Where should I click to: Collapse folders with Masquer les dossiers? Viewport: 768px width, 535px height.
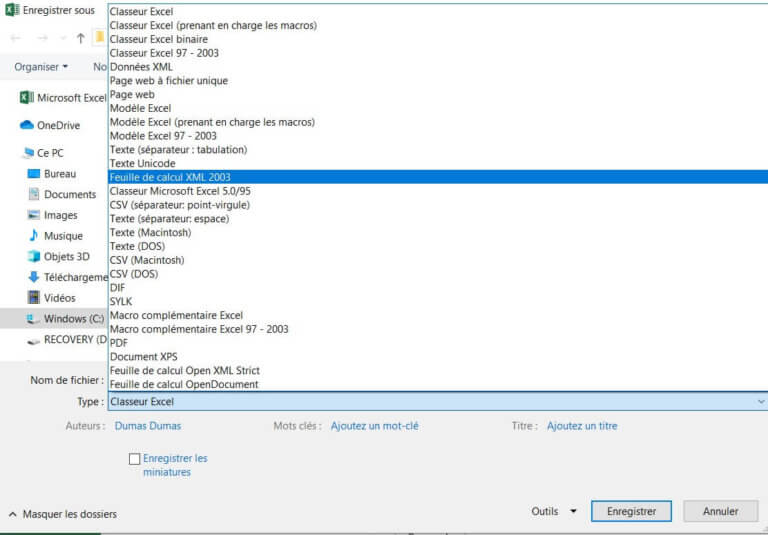(62, 514)
